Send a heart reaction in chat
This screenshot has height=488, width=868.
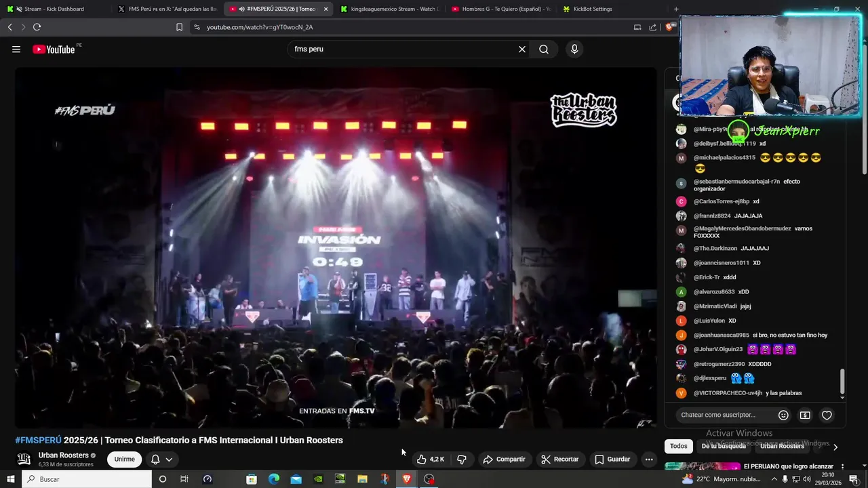827,415
